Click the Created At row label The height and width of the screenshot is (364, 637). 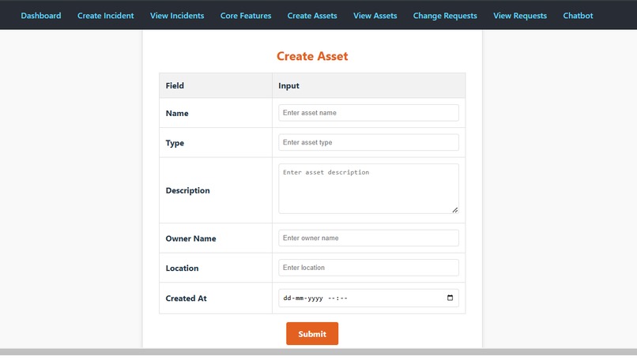186,298
